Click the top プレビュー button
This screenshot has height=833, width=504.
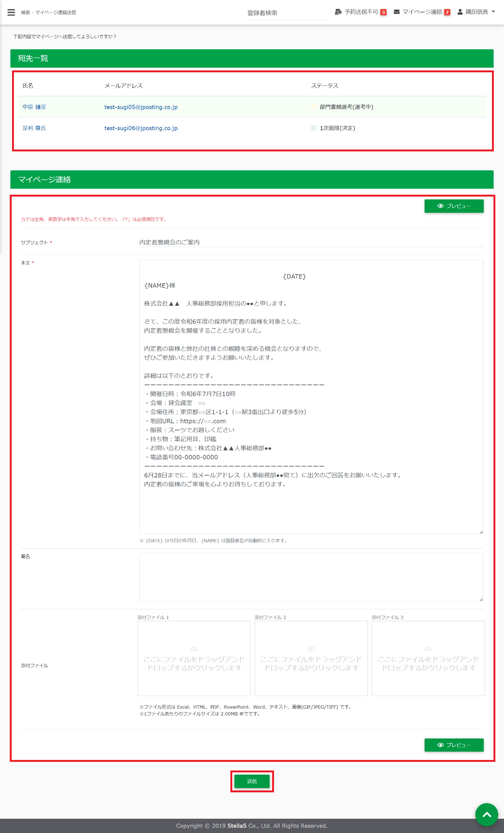pyautogui.click(x=454, y=206)
